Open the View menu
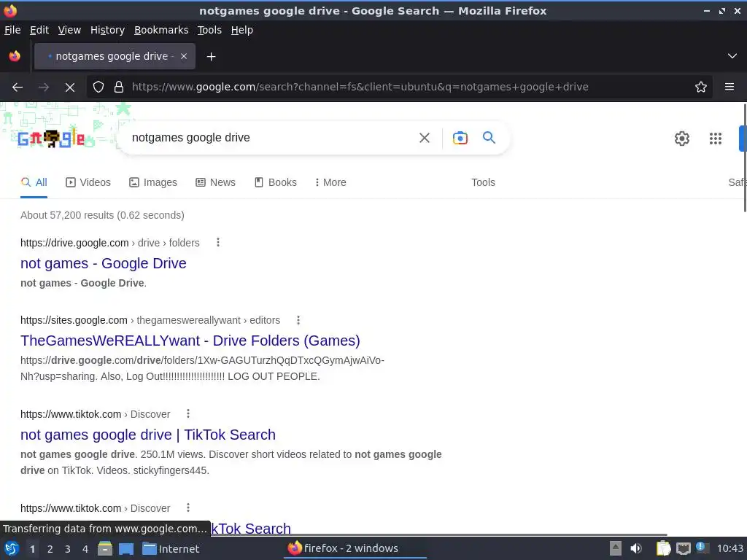The height and width of the screenshot is (560, 747). (69, 30)
